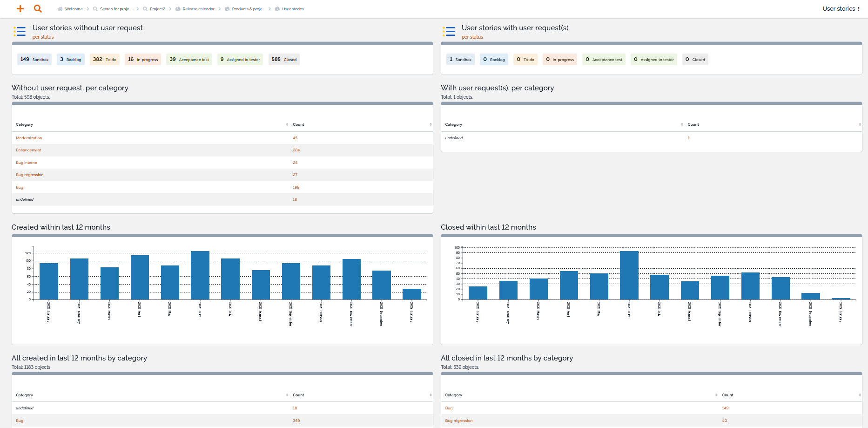Open the 382 To-do status badge
Screen dimensions: 868x428
[x=105, y=60]
